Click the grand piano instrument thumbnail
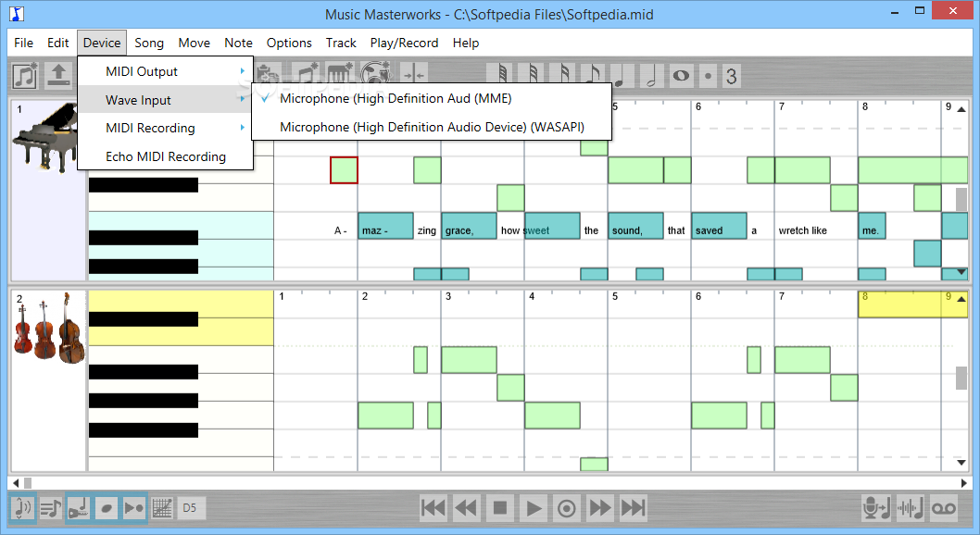Viewport: 980px width, 535px height. 45,138
